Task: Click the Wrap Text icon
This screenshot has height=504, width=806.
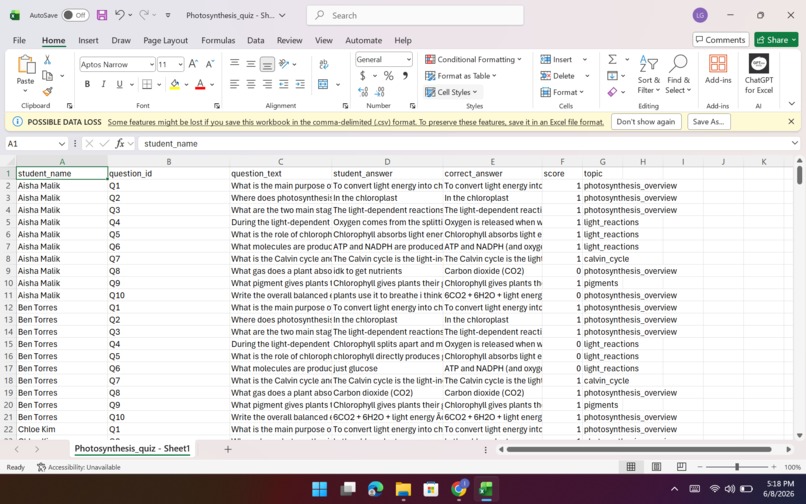Action: 324,64
